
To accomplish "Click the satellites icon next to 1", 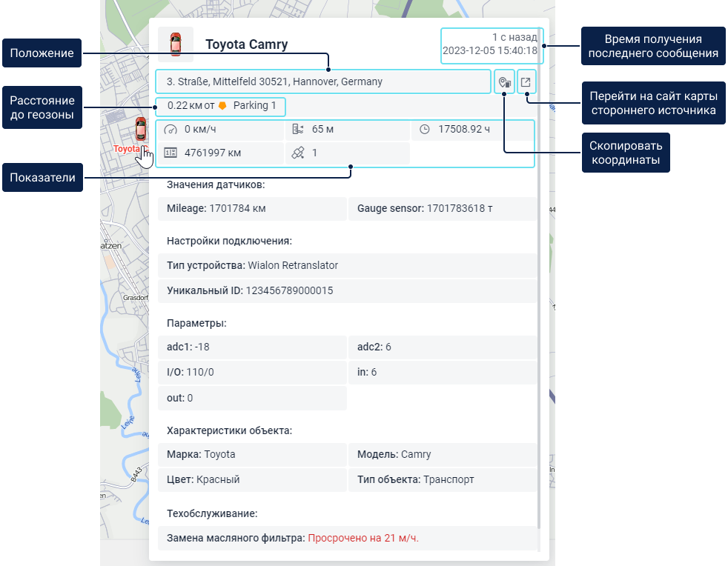I will (297, 153).
